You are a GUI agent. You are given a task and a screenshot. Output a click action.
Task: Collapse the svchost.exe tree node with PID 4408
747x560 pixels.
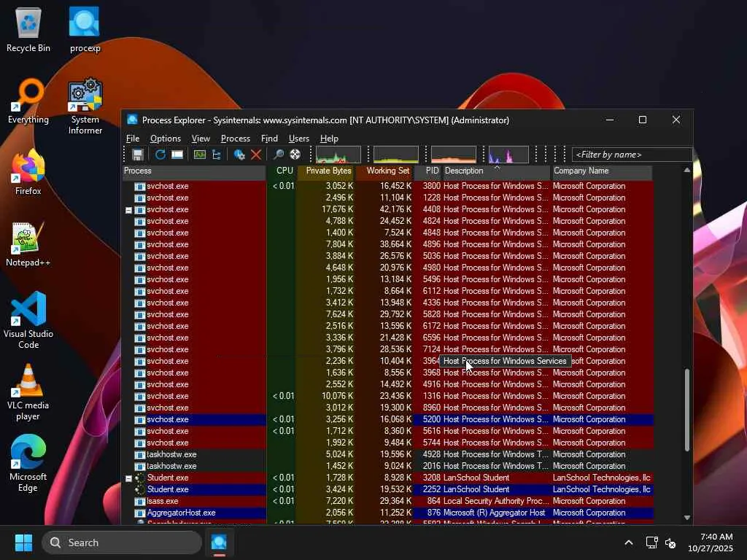pyautogui.click(x=128, y=210)
